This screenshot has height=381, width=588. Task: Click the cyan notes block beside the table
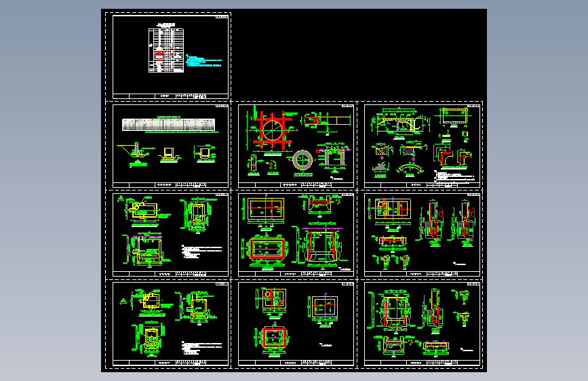203,61
